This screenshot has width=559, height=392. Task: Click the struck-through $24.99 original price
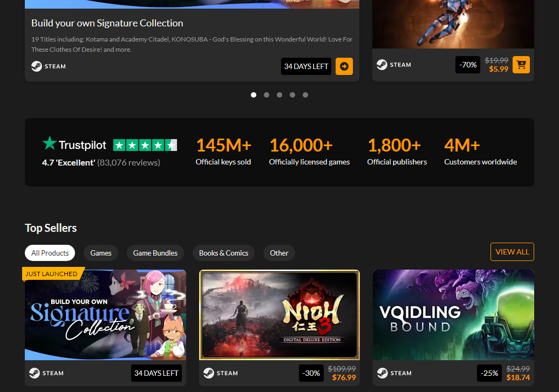518,369
